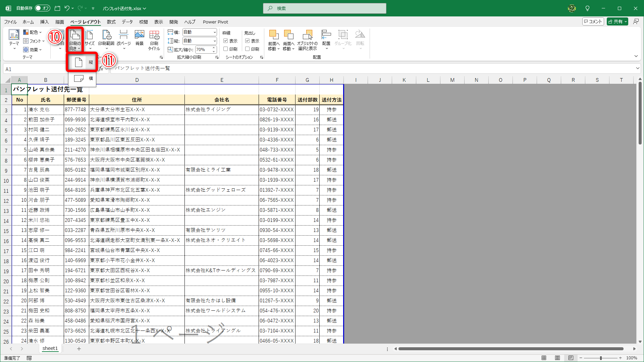Screen dimensions: 644x362
Task: Click the 共有 share button
Action: [617, 21]
